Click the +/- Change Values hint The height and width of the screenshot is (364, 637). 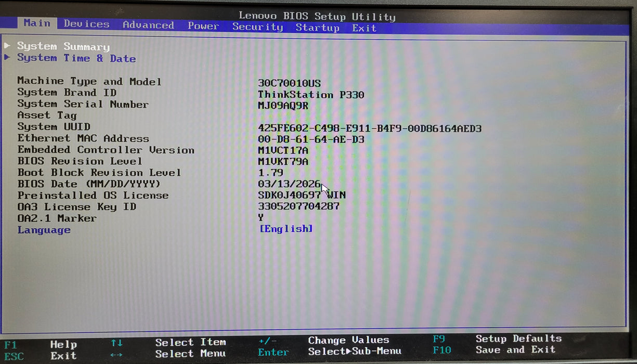coord(324,341)
